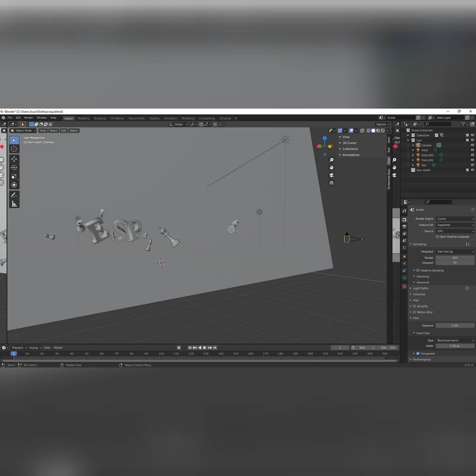Screen dimensions: 476x476
Task: Open Object properties tab orange square
Action: pos(404,257)
